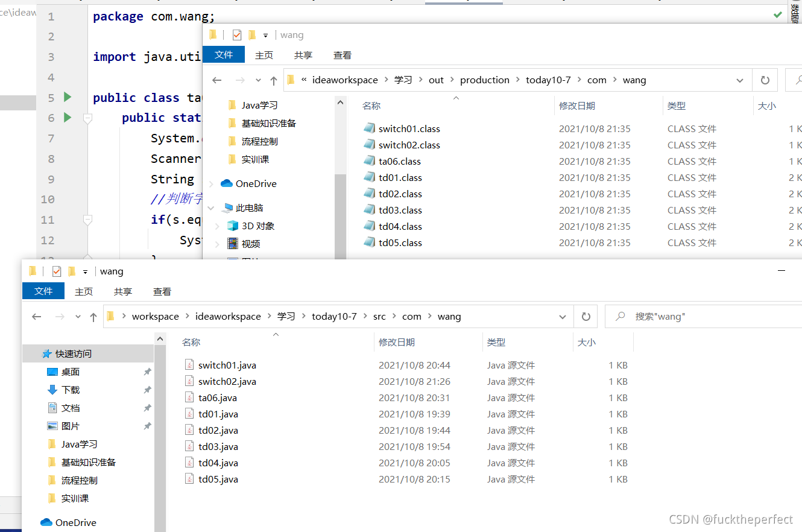Viewport: 802px width, 532px height.
Task: Open recent locations dropdown in upper Explorer window
Action: coord(259,80)
